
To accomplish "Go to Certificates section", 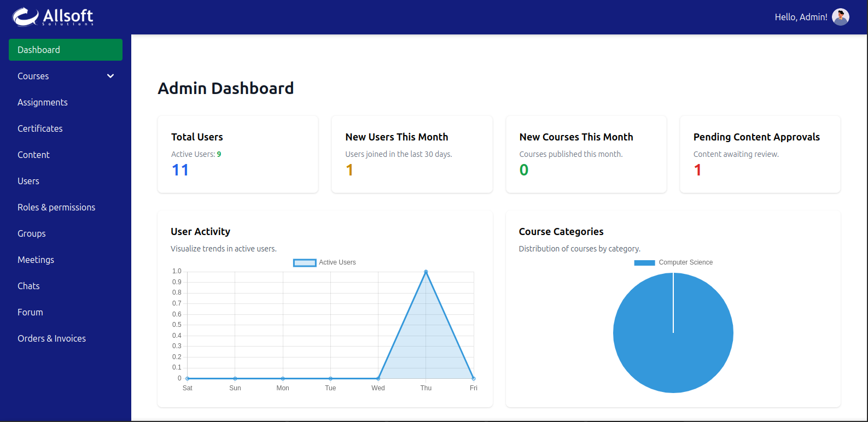I will click(x=40, y=128).
